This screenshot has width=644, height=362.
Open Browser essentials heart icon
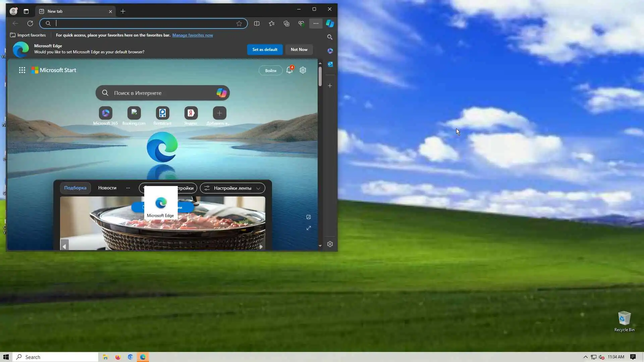point(301,23)
